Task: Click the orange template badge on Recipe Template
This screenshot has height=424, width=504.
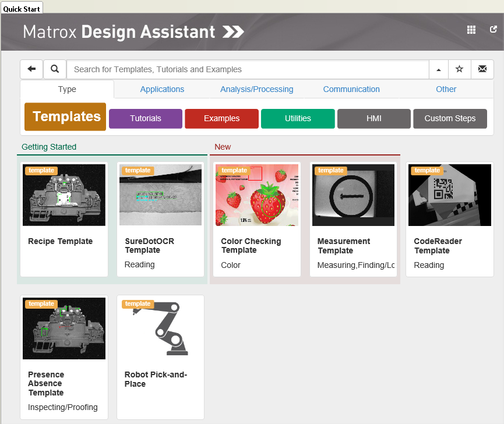Action: point(41,170)
